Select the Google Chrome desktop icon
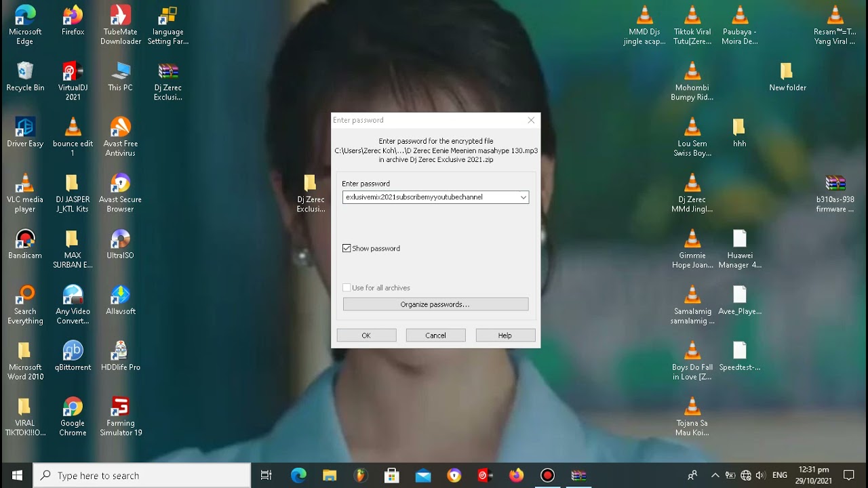Screen dimensions: 868x488 (73, 418)
